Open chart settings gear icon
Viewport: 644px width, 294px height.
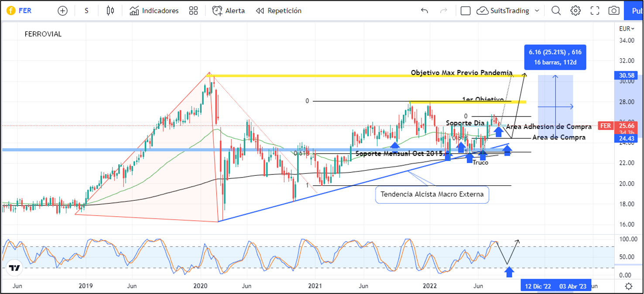[575, 11]
